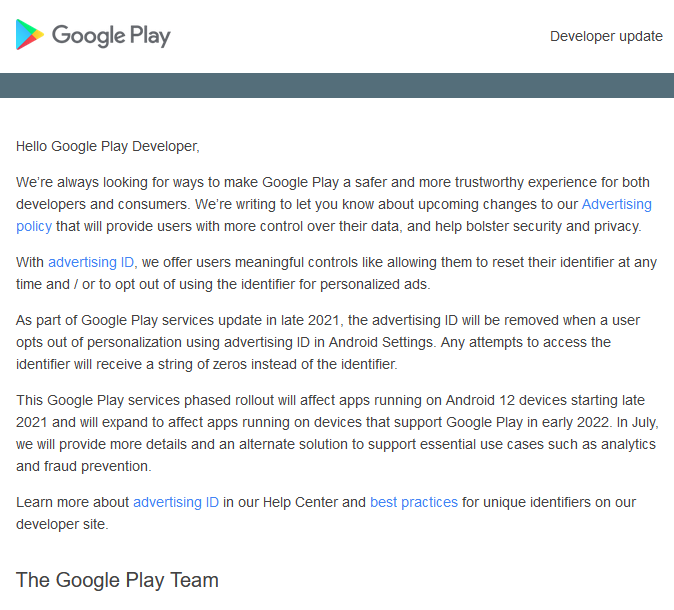Open the 'advertising ID' link after 'With'
This screenshot has width=674, height=610.
(x=91, y=262)
